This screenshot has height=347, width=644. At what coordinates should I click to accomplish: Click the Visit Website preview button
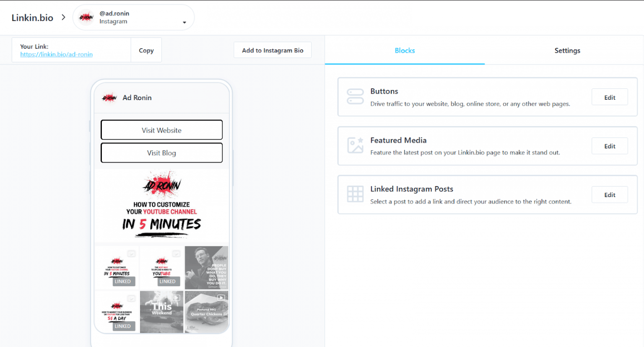[x=161, y=130]
